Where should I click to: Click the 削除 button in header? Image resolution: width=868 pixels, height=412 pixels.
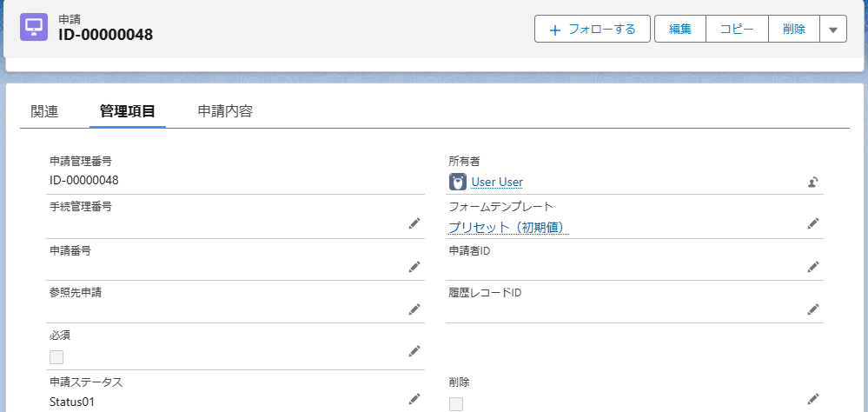(794, 29)
